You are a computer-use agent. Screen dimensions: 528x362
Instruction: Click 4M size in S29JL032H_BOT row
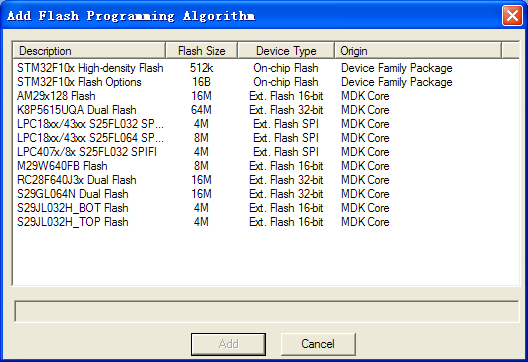[x=201, y=208]
